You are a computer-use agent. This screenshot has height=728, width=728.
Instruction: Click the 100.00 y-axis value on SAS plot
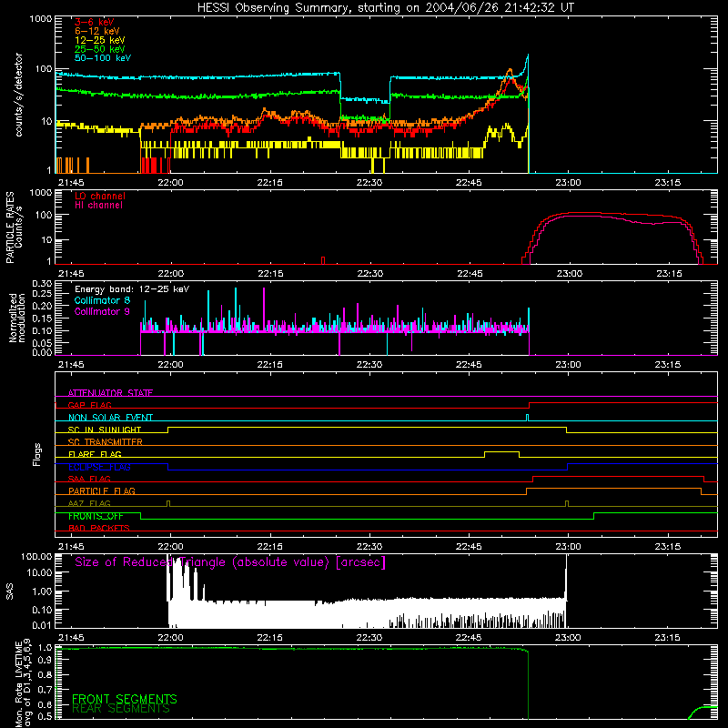click(37, 556)
